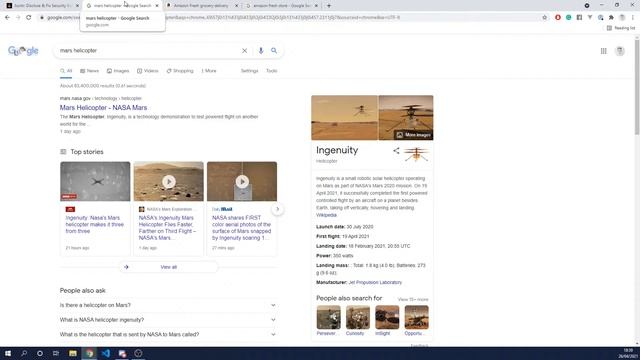Viewport: 640px width, 360px height.
Task: Clear the search box with the X icon
Action: point(244,51)
